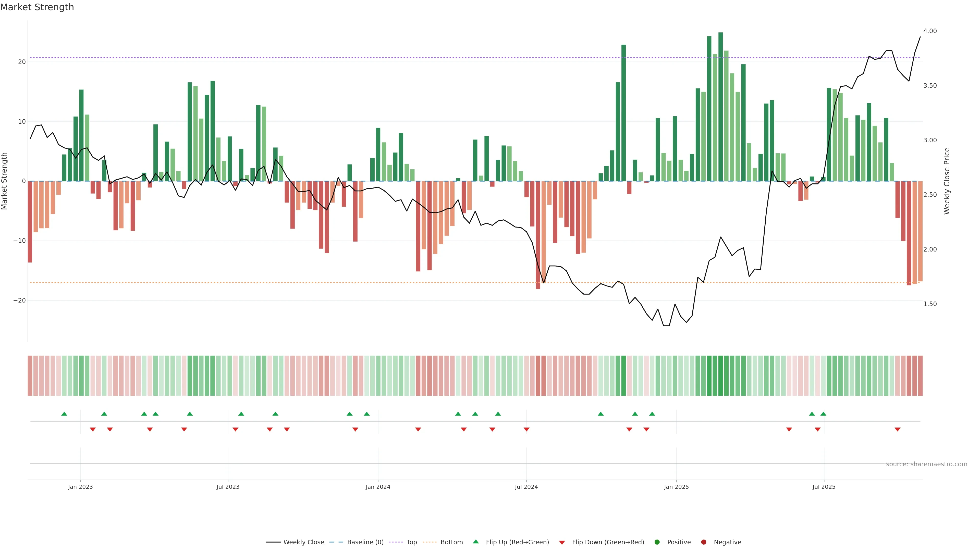Click the rightmost red flip-down triangle marker
Viewport: 980px width, 551px height.
[898, 429]
